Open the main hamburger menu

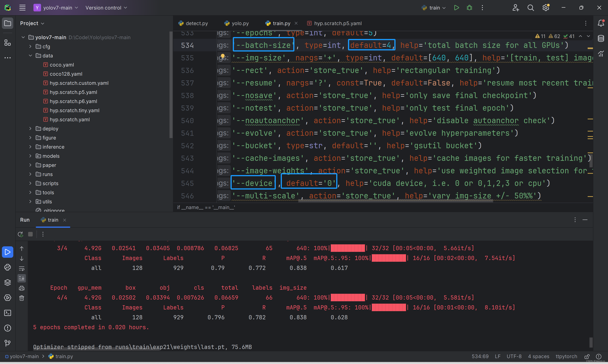[22, 8]
